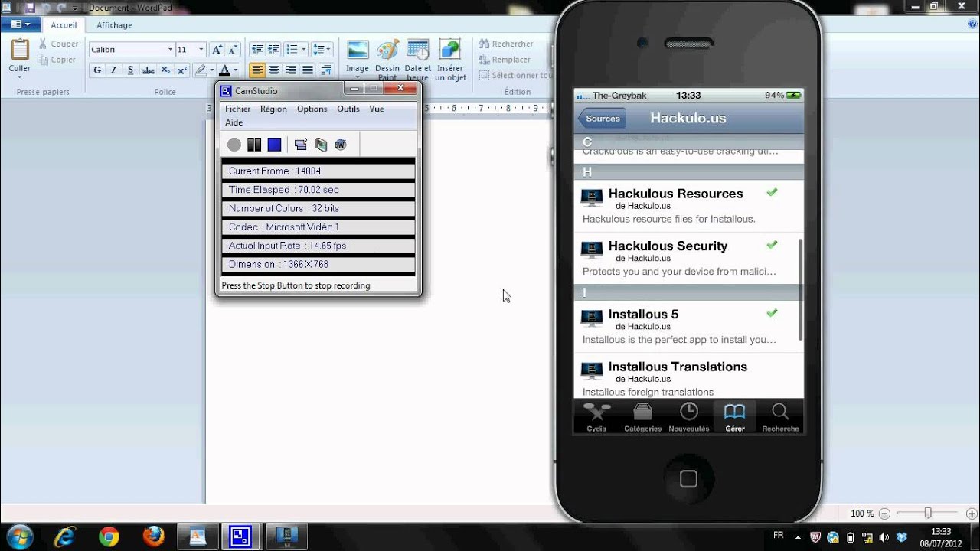Decrease font size with the shrink font icon
980x551 pixels.
point(233,50)
